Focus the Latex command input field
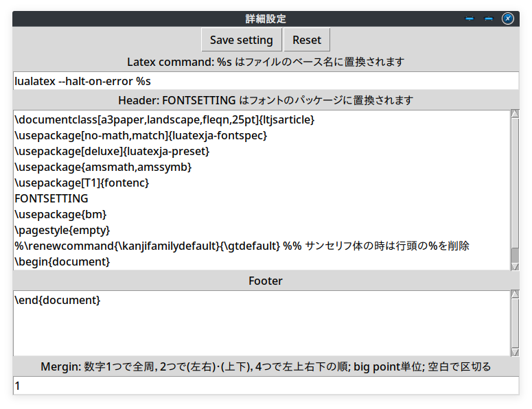 pyautogui.click(x=266, y=81)
